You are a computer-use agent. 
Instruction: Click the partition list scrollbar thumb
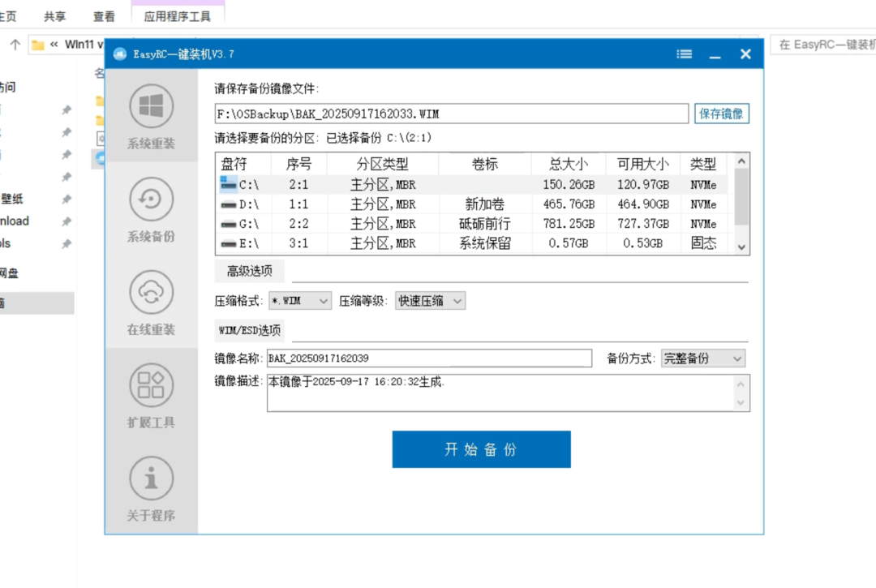click(741, 196)
